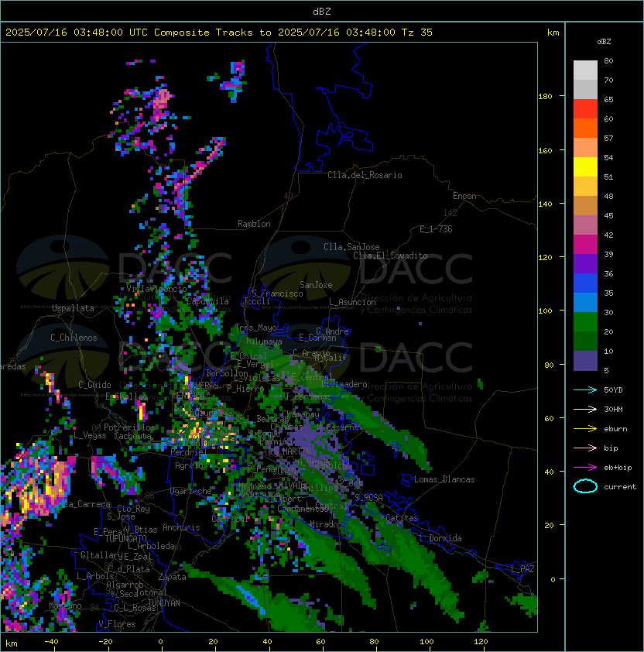Image resolution: width=644 pixels, height=652 pixels.
Task: Click the V_Flores place label
Action: (x=117, y=625)
